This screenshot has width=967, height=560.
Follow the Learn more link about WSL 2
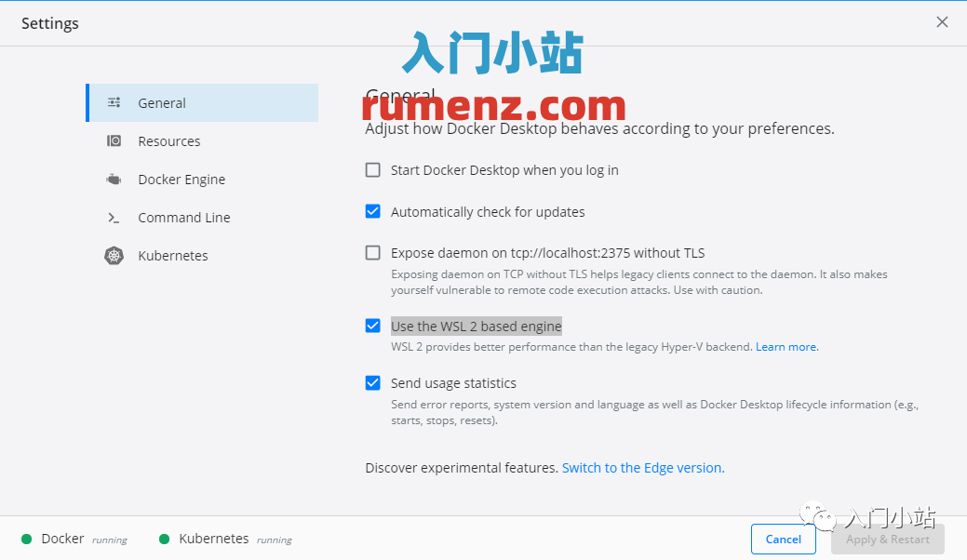(x=787, y=347)
